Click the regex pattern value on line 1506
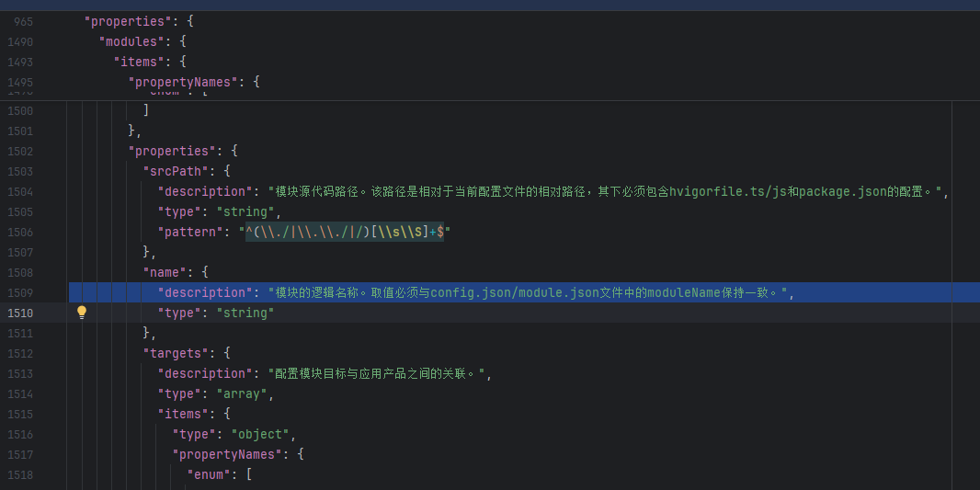This screenshot has height=490, width=980. 345,232
